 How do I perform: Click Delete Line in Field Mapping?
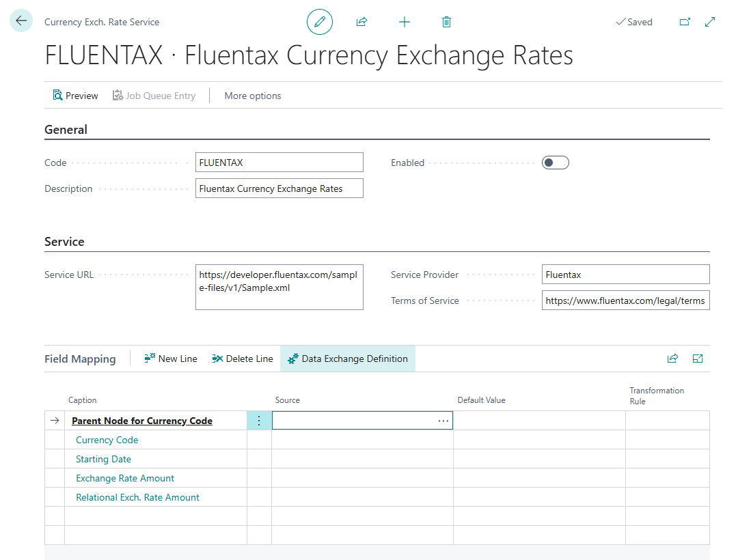(x=243, y=359)
